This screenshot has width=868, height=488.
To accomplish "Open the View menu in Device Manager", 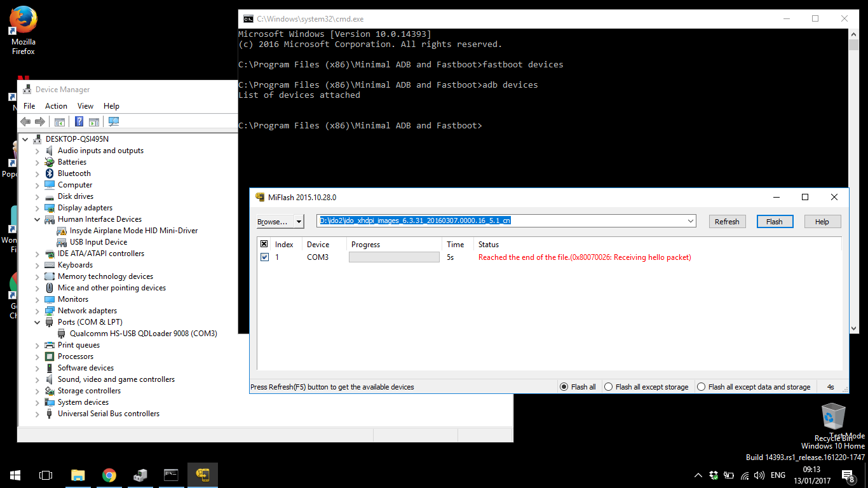I will (85, 106).
